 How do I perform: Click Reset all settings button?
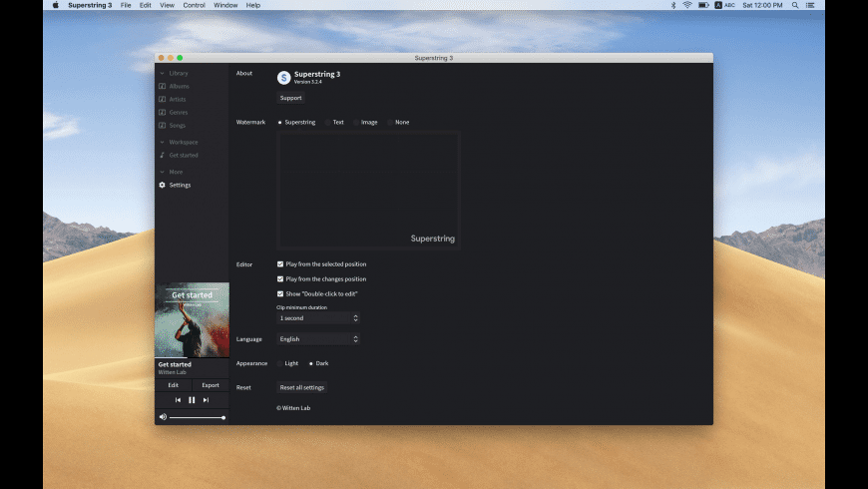pos(301,387)
